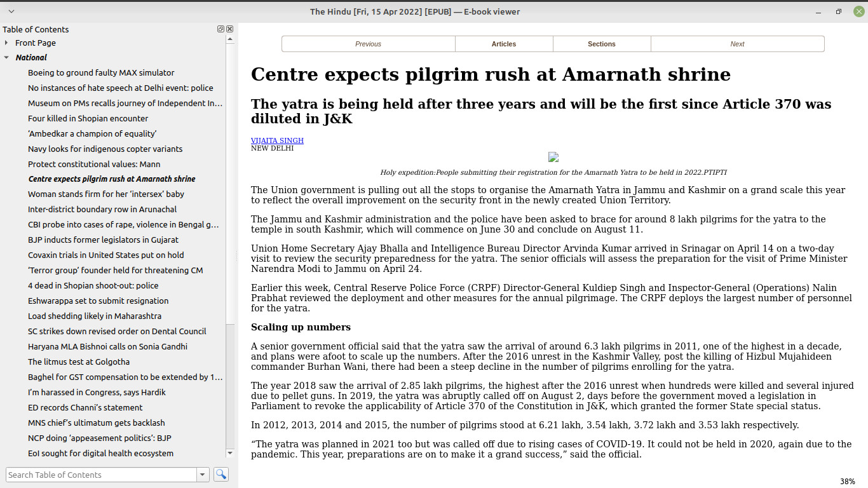Open 'SC strikes down revised order on Dental Council'

[117, 331]
